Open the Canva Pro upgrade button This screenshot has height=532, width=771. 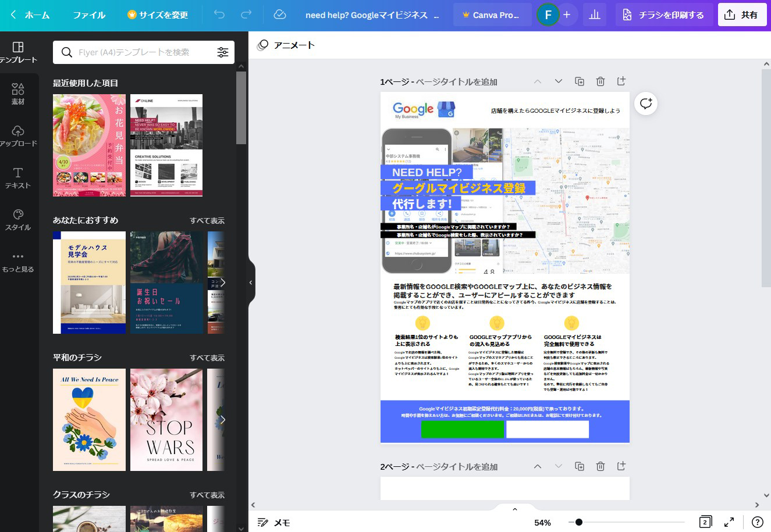pyautogui.click(x=492, y=15)
